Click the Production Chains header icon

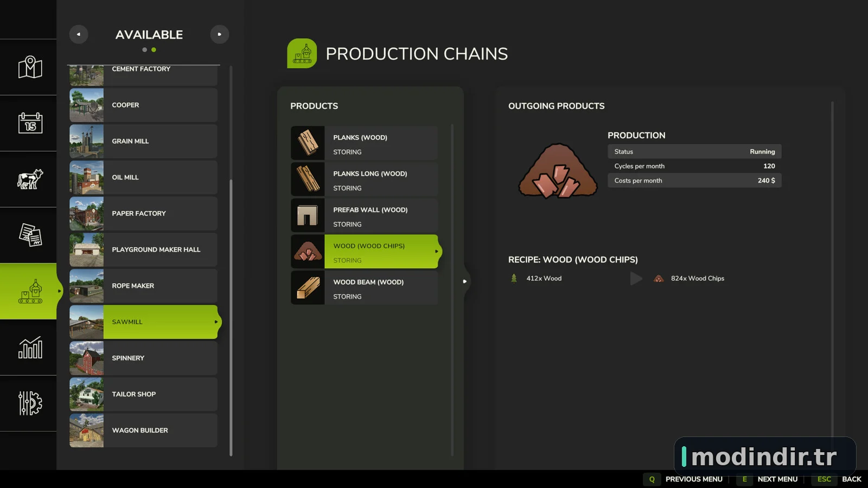[x=302, y=53]
